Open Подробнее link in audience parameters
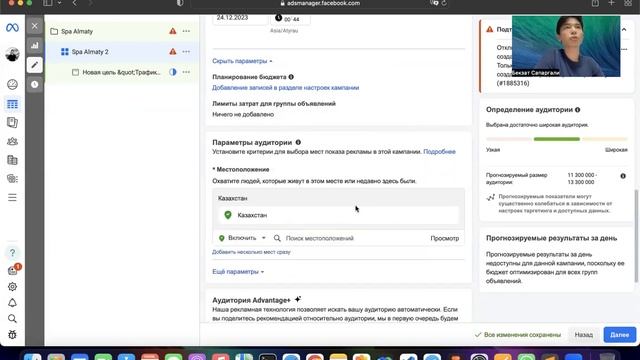Image resolution: width=640 pixels, height=360 pixels. 439,151
